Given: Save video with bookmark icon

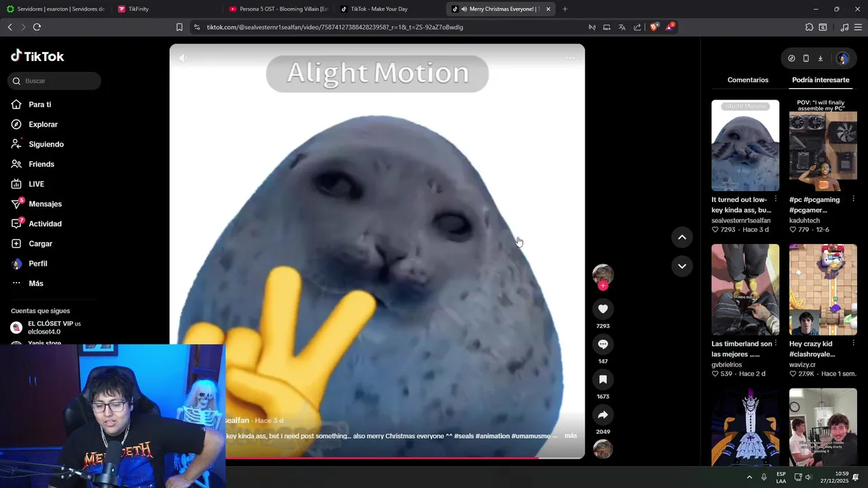Looking at the screenshot, I should click(603, 380).
